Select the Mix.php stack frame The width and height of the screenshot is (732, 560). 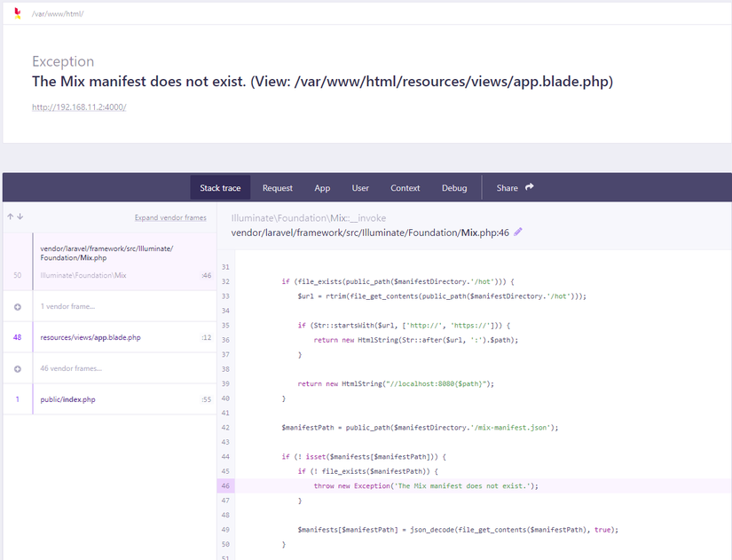pyautogui.click(x=106, y=253)
